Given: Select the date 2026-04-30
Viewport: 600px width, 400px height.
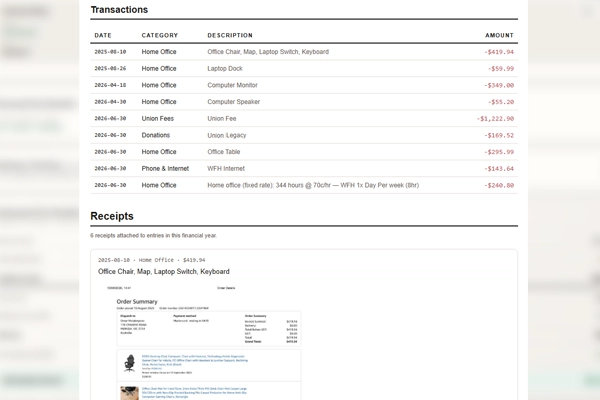Looking at the screenshot, I should tap(110, 102).
